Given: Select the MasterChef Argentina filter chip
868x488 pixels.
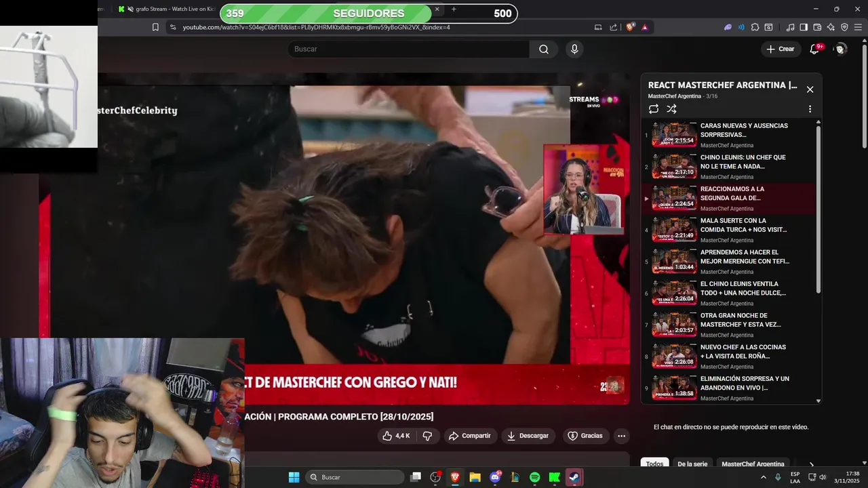Looking at the screenshot, I should click(753, 464).
